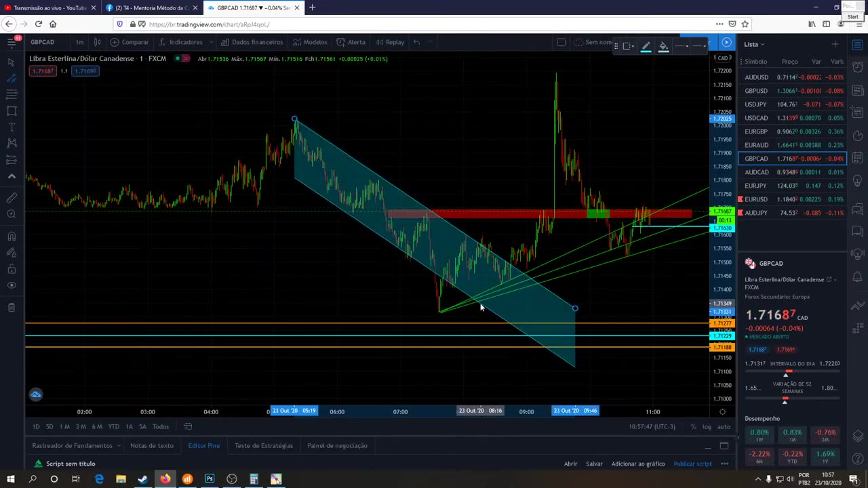Open Rastreador de Fundamentos tab
The height and width of the screenshot is (488, 868).
(x=72, y=445)
